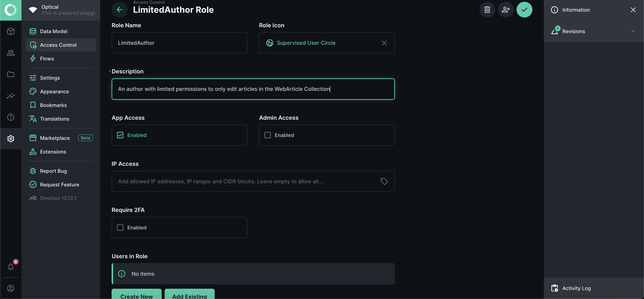Click Create New user button

pos(136,296)
